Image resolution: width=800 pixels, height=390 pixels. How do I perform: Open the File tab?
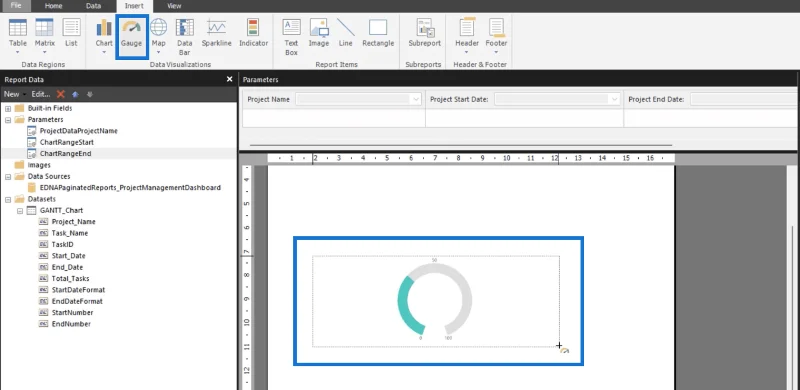pos(16,6)
